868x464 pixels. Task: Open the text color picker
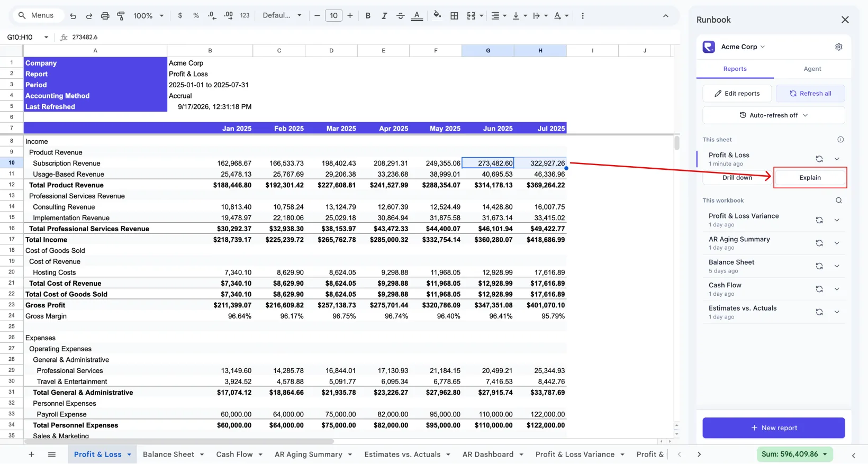(417, 16)
